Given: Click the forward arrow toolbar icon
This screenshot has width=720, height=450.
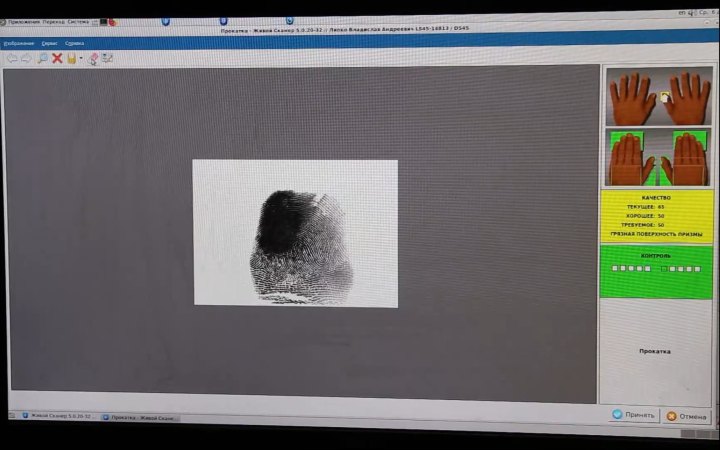Looking at the screenshot, I should 25,58.
